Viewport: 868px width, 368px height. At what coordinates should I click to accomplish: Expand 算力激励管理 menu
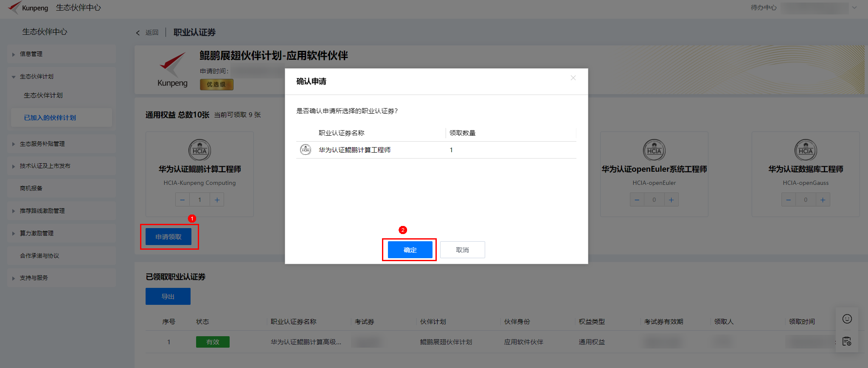coord(62,233)
